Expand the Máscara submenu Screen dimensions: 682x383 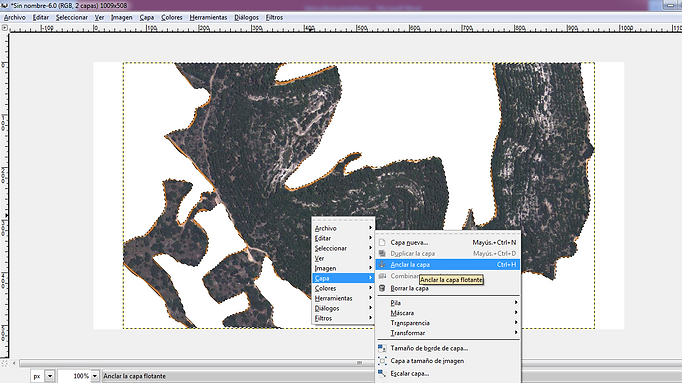[448, 313]
